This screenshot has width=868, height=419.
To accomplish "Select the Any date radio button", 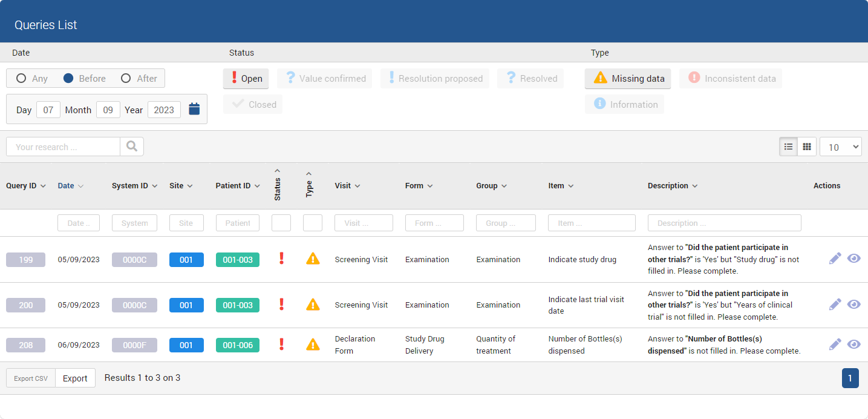I will point(21,78).
